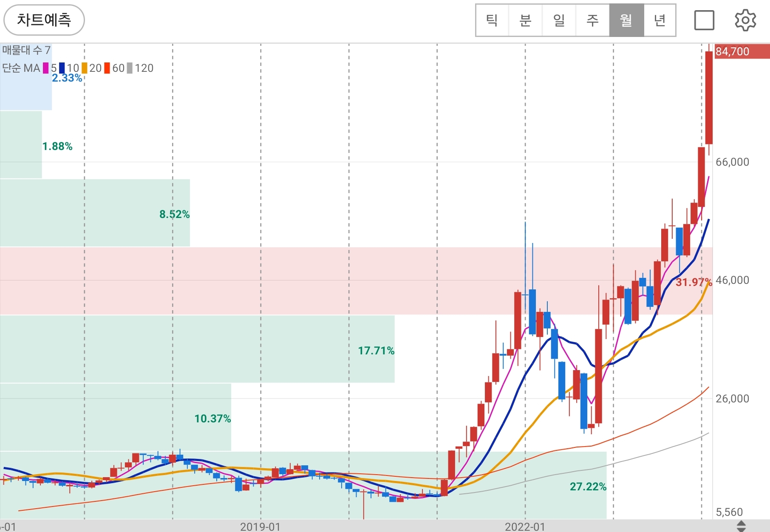Select the 월 monthly chart tab
The height and width of the screenshot is (532, 770).
pos(626,20)
